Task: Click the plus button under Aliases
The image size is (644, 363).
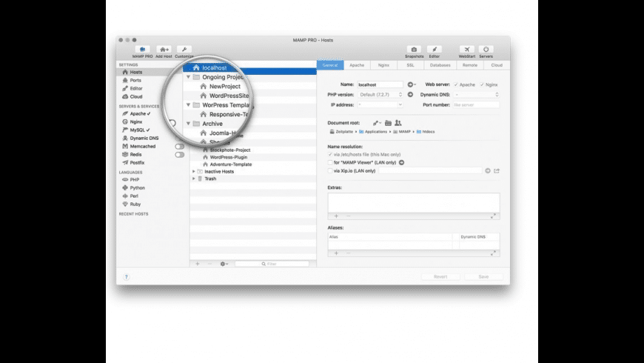Action: pos(336,253)
